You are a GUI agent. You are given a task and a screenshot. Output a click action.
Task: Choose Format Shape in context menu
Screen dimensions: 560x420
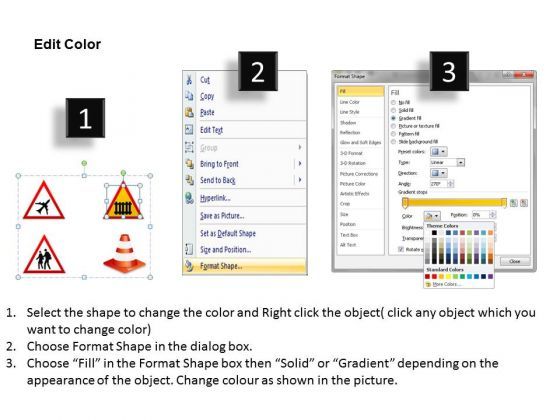tap(245, 266)
